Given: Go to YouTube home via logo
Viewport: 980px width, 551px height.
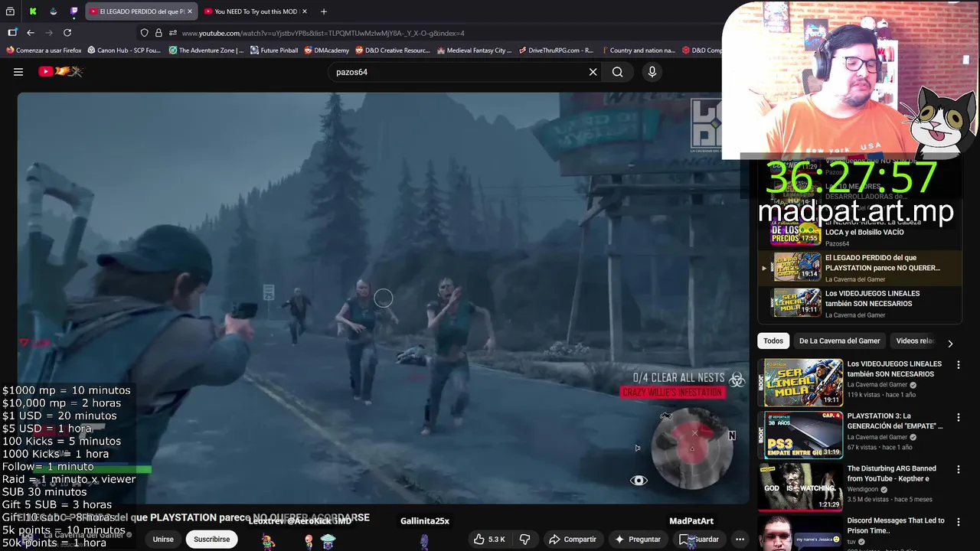Looking at the screenshot, I should [60, 72].
